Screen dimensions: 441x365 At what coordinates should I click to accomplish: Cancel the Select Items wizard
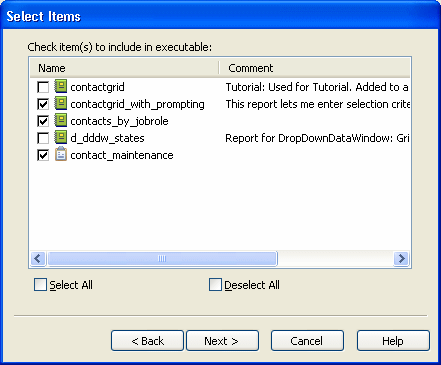point(307,341)
